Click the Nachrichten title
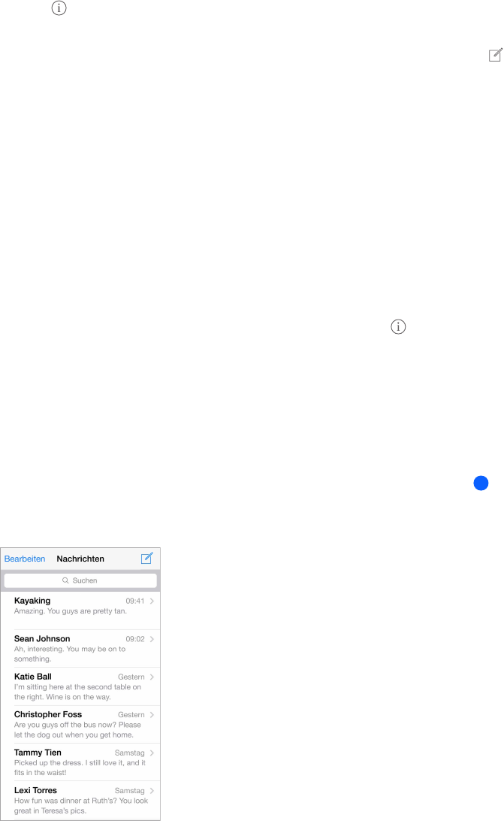Screen dimensions: 504x821 click(x=80, y=559)
